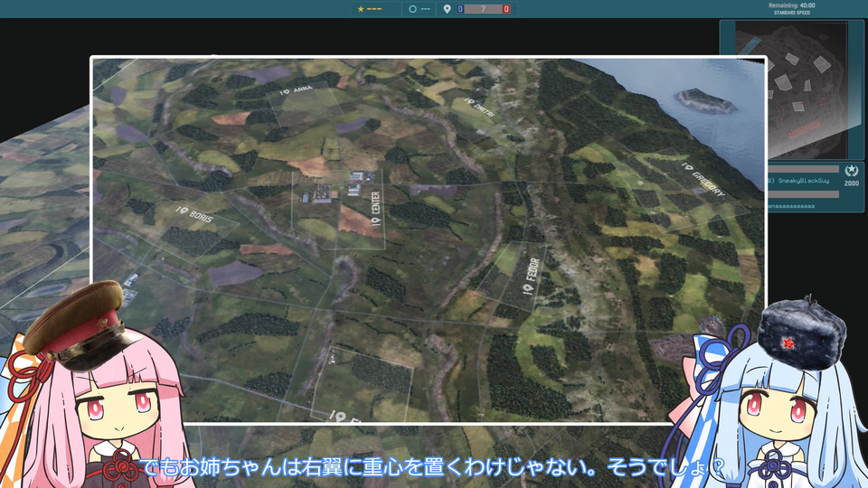Click the DMITRI zone marker on map
The height and width of the screenshot is (488, 868).
[x=480, y=108]
